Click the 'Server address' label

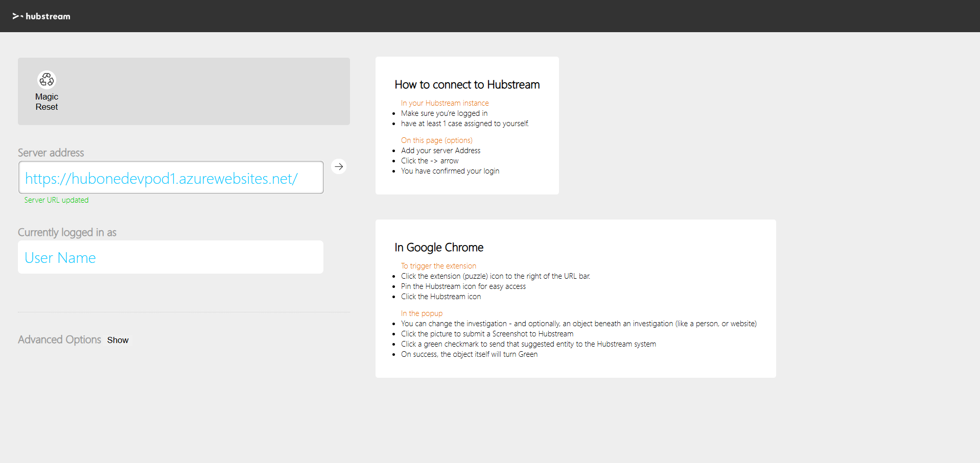pyautogui.click(x=51, y=153)
